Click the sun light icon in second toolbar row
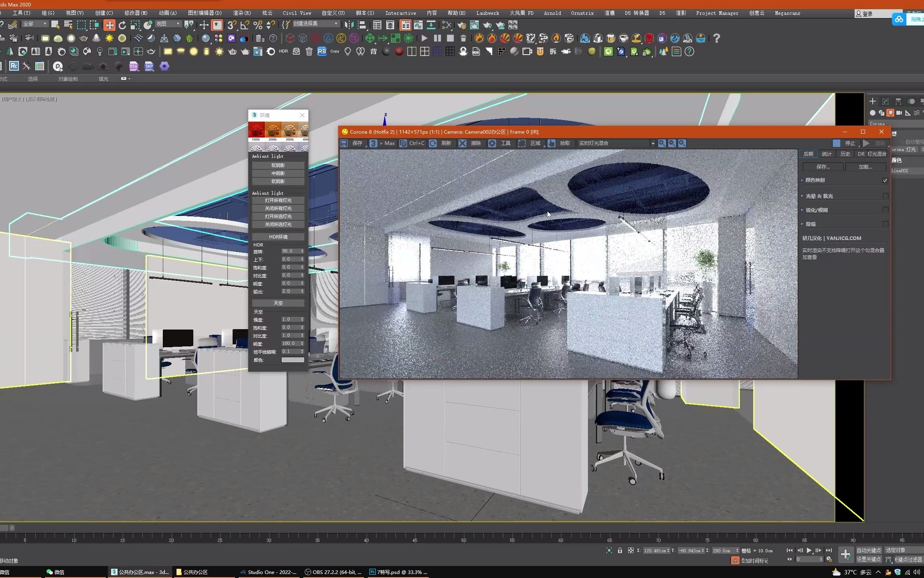 point(109,38)
